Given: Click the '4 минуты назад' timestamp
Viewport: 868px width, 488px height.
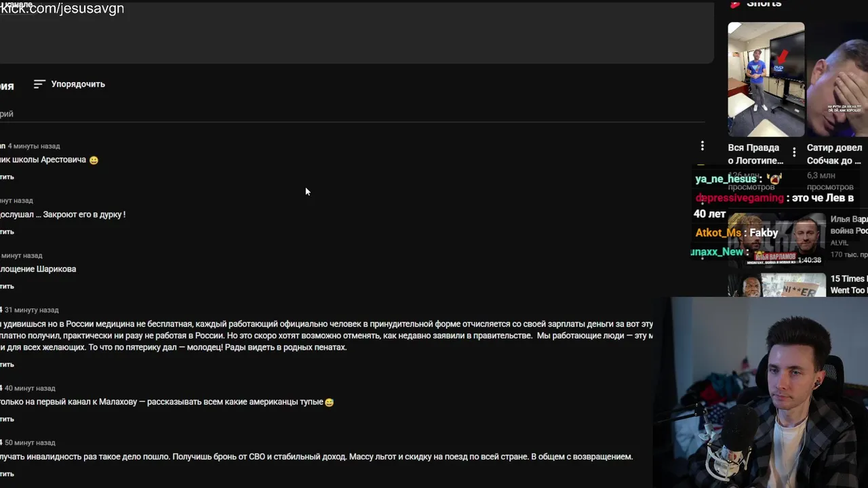Looking at the screenshot, I should (34, 146).
